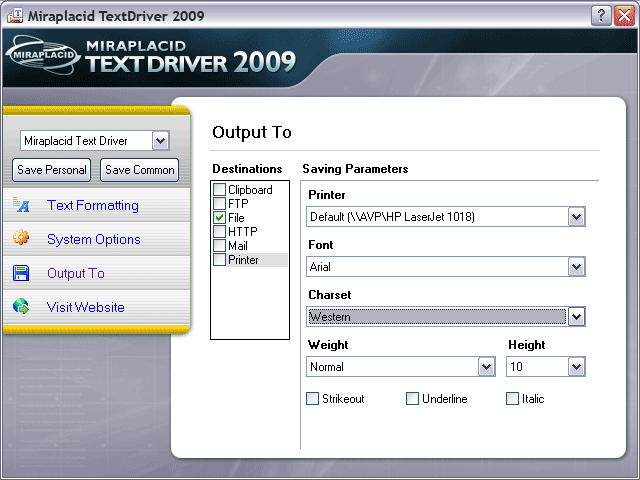Viewport: 640px width, 480px height.
Task: Click the System Options gear icon
Action: (x=21, y=237)
